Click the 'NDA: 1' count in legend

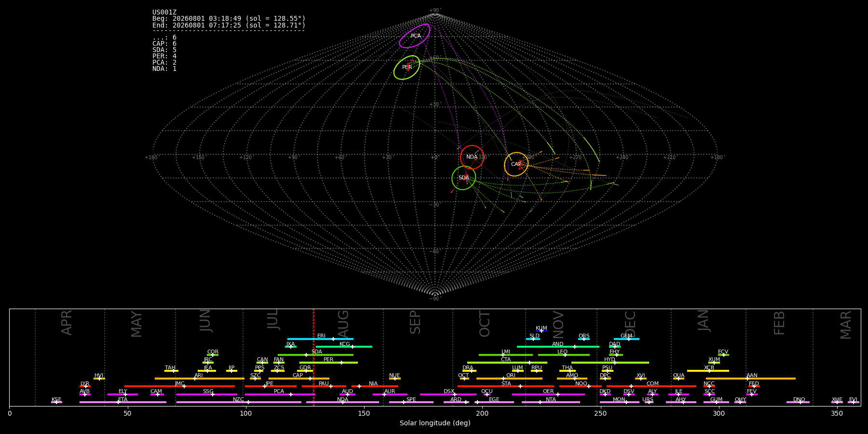164,69
